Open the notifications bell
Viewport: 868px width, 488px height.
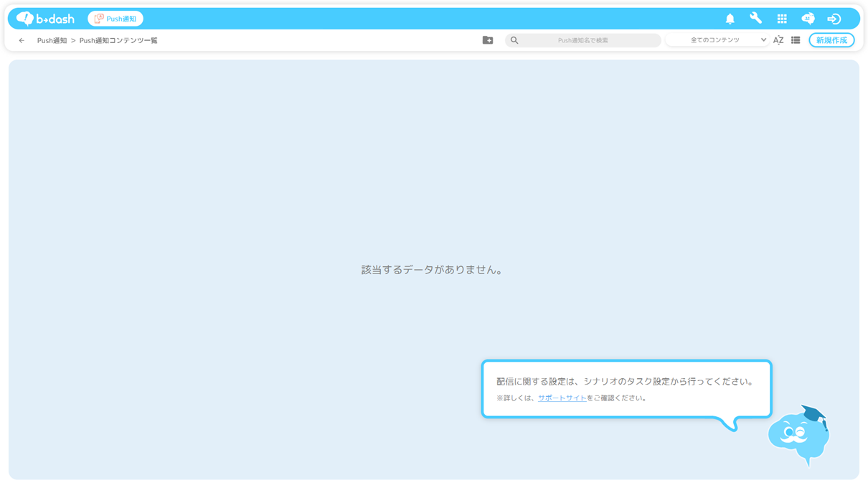tap(730, 19)
